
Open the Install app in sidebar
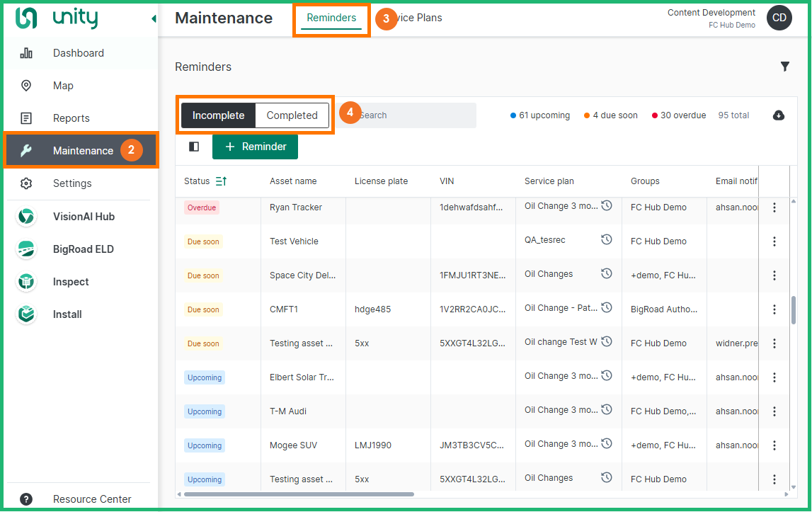(67, 314)
